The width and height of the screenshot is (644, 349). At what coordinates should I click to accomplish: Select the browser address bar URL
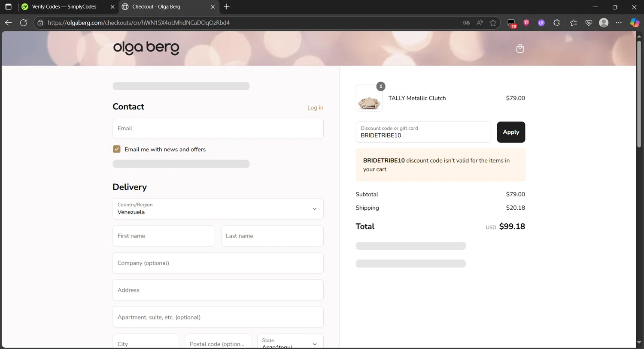[x=139, y=23]
